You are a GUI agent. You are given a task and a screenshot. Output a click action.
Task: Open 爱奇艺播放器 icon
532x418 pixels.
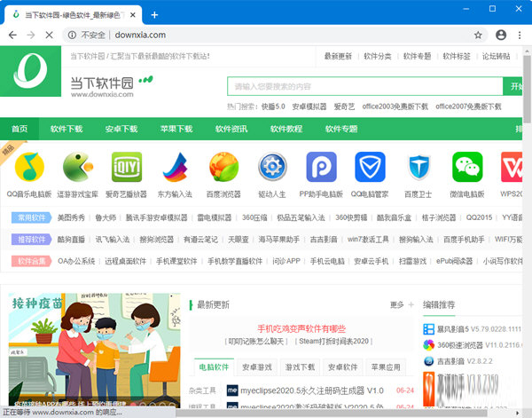click(127, 167)
